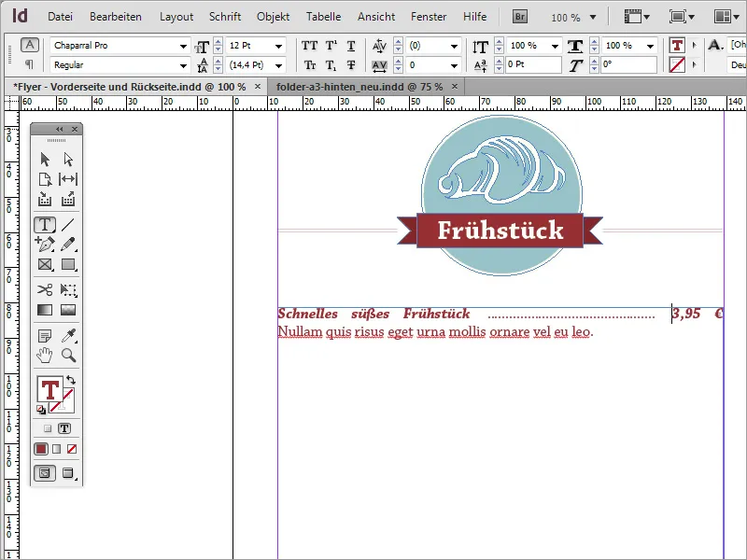This screenshot has height=560, width=747.
Task: Pick the Zoom tool
Action: 67,355
